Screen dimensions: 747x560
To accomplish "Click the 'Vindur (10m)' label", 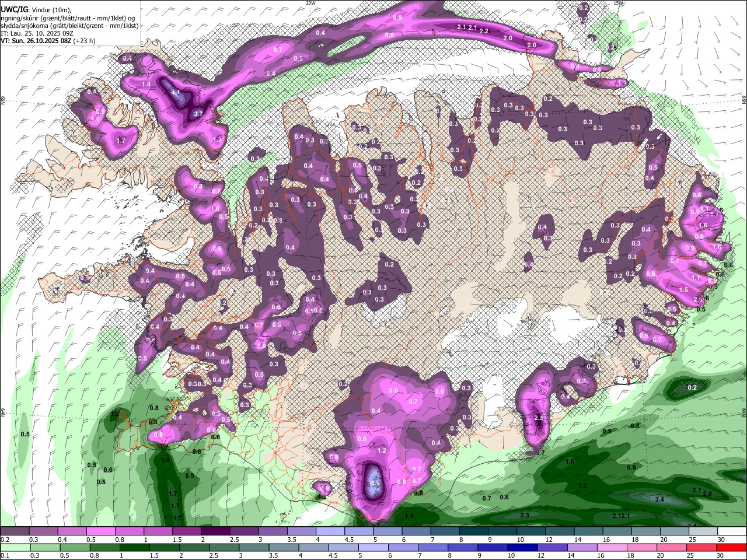I will click(50, 9).
